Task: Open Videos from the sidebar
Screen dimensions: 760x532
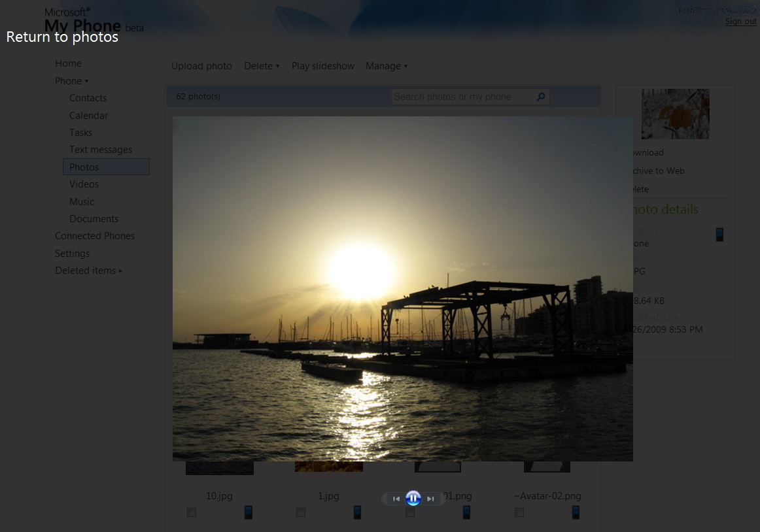Action: point(84,184)
